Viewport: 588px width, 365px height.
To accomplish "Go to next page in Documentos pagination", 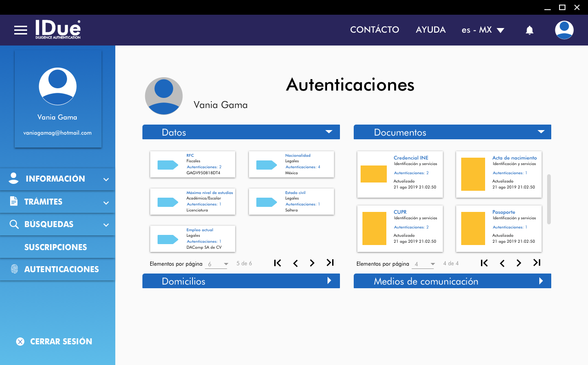I will click(x=519, y=263).
